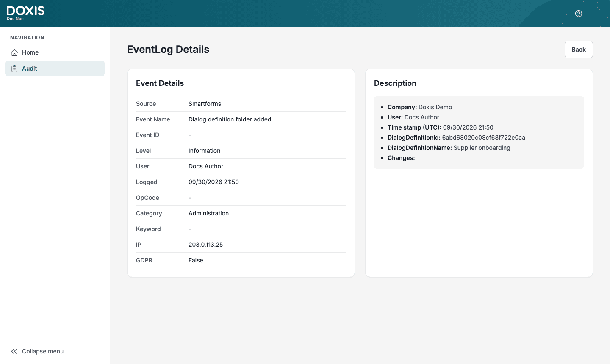Click the Company: Doxis Demo line
The image size is (610, 364).
pyautogui.click(x=420, y=107)
